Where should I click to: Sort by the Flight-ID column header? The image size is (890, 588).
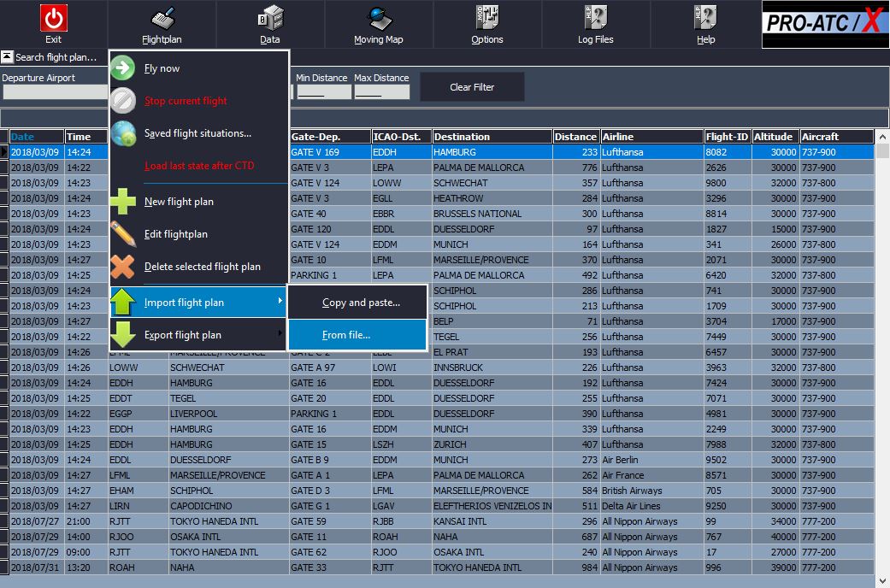click(x=728, y=137)
